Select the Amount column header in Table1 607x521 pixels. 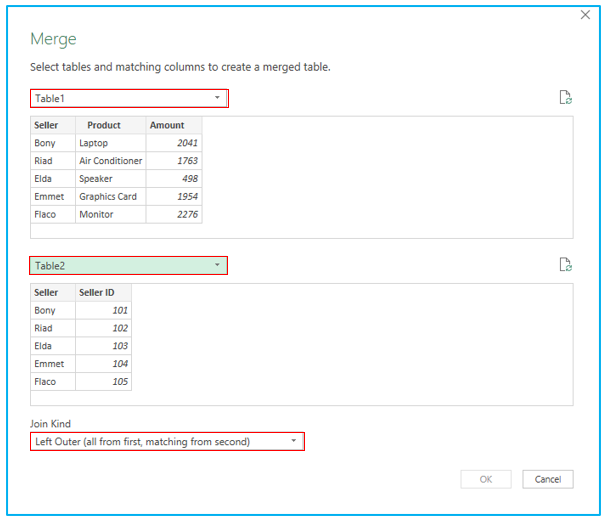(x=174, y=125)
